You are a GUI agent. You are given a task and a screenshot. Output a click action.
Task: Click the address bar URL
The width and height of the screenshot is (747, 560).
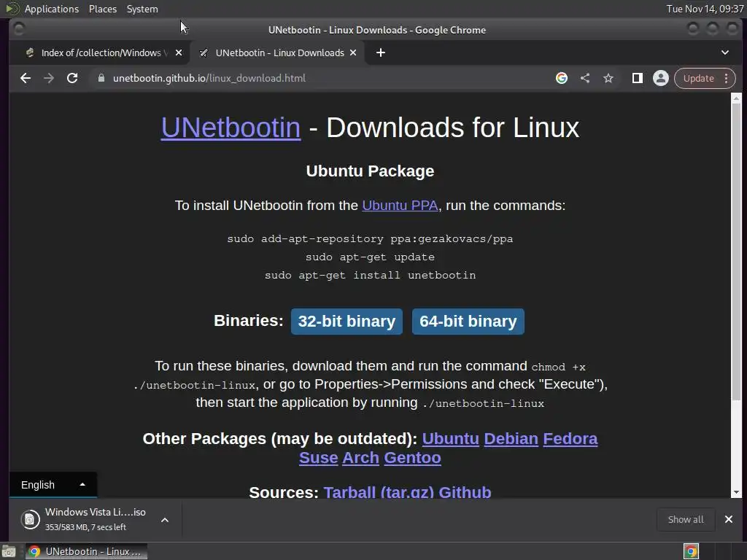click(209, 78)
